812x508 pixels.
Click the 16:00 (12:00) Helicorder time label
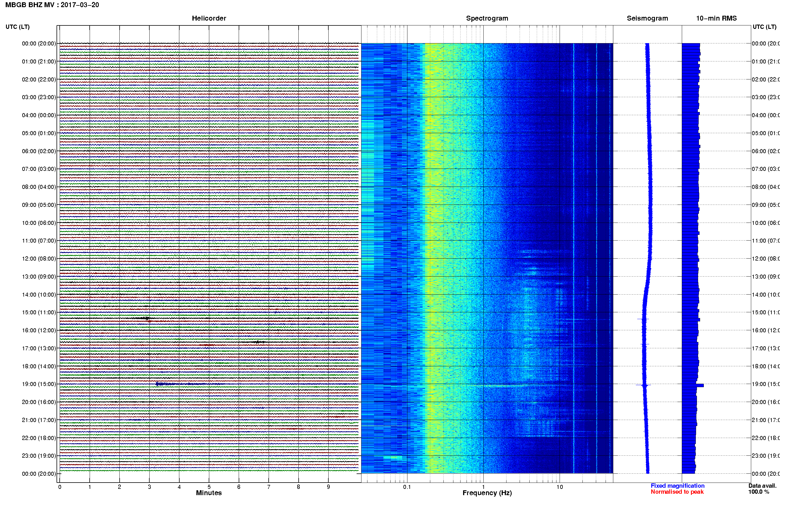pos(39,331)
